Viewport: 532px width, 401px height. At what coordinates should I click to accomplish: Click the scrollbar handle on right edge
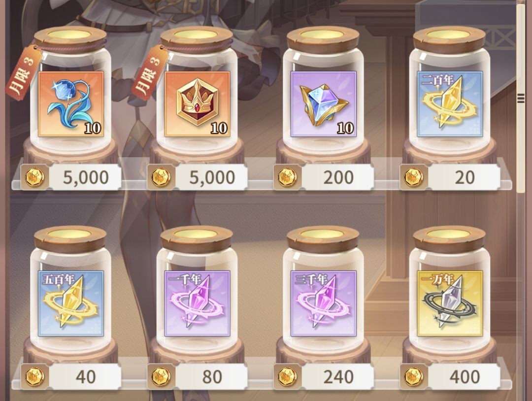click(521, 99)
